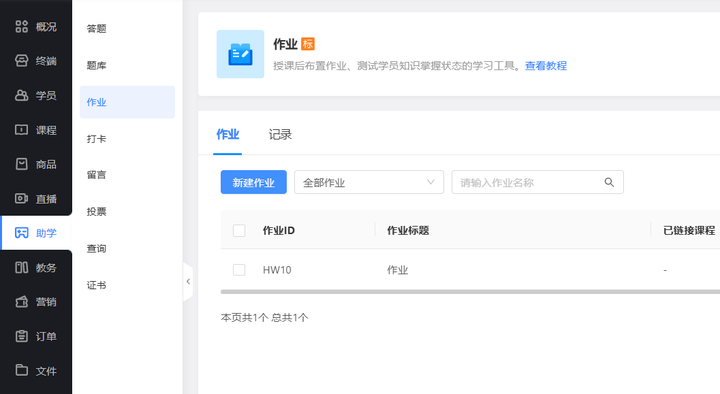
Task: Click the blue 作业 notebook icon
Action: [x=241, y=54]
